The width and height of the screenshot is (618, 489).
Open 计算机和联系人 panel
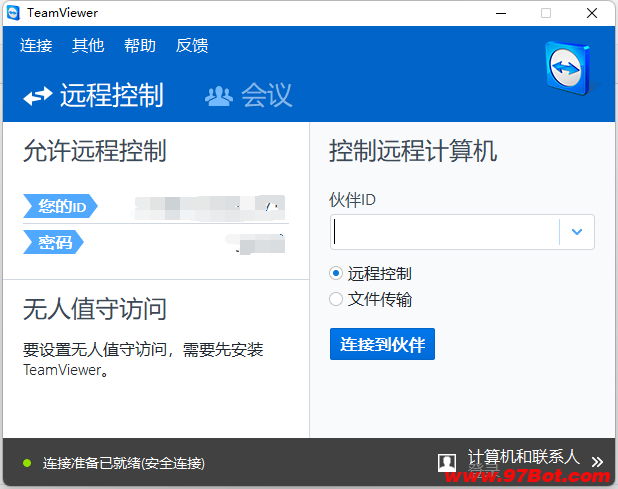pyautogui.click(x=523, y=457)
